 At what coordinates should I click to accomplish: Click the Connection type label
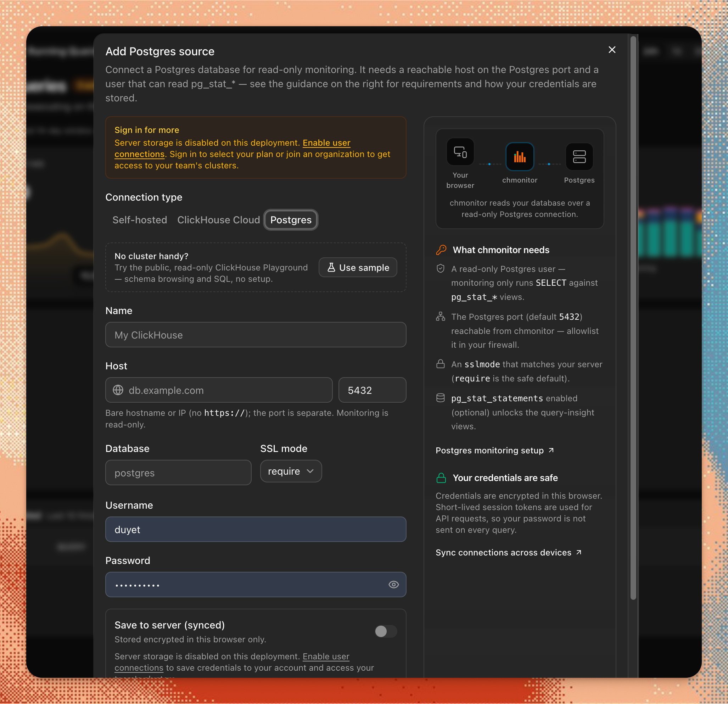pyautogui.click(x=144, y=197)
